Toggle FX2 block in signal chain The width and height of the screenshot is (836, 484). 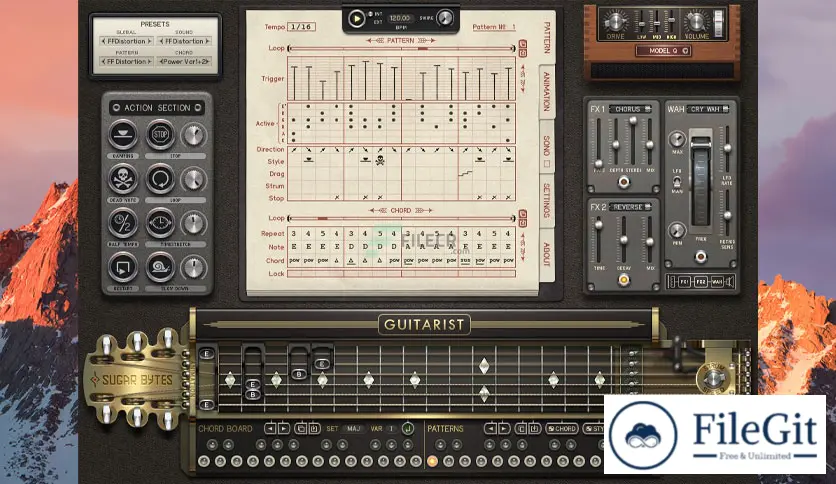coord(701,281)
